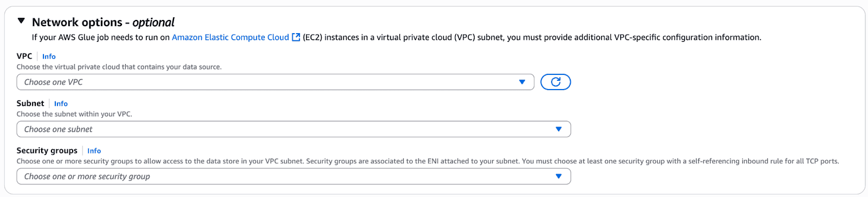The width and height of the screenshot is (868, 197).
Task: Click the blue arrow in the VPC selector
Action: 522,82
